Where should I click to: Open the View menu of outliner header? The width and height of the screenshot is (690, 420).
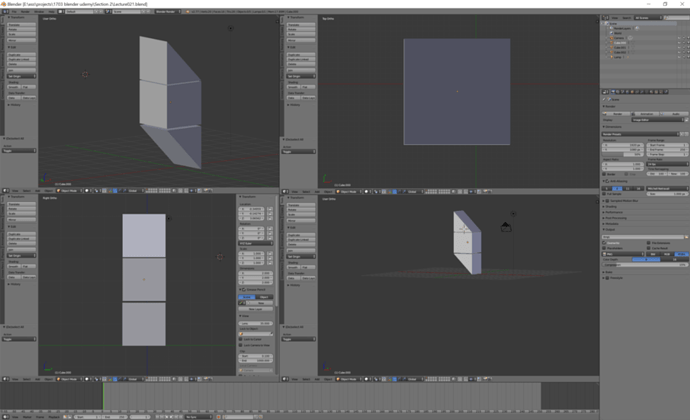point(615,18)
